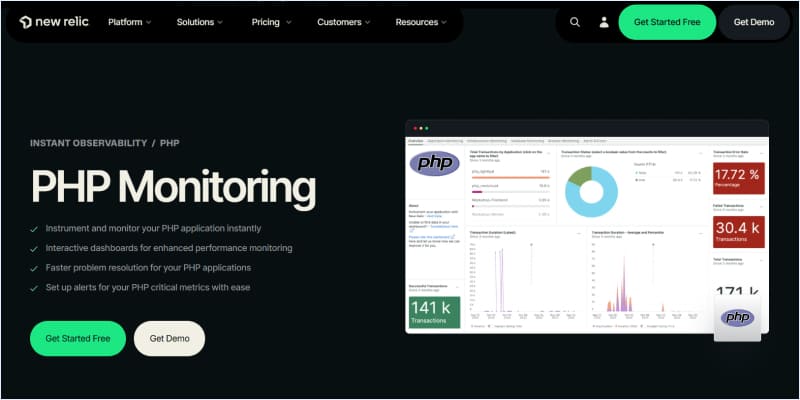Open the Resources dropdown
800x400 pixels.
tap(421, 22)
